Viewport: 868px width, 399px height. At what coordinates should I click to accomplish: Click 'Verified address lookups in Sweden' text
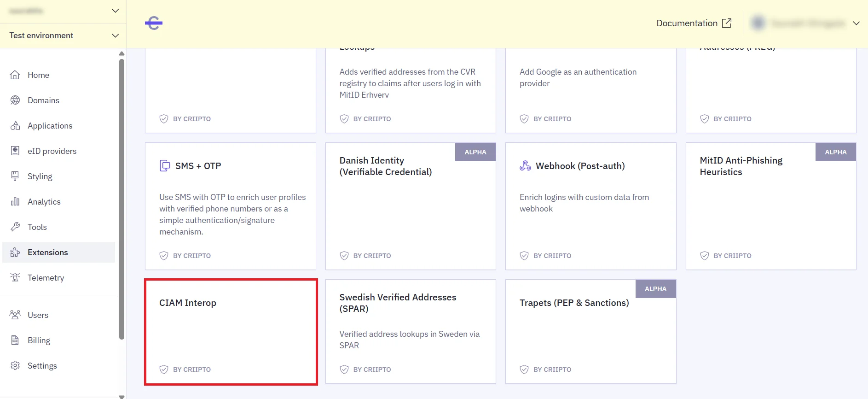click(410, 340)
